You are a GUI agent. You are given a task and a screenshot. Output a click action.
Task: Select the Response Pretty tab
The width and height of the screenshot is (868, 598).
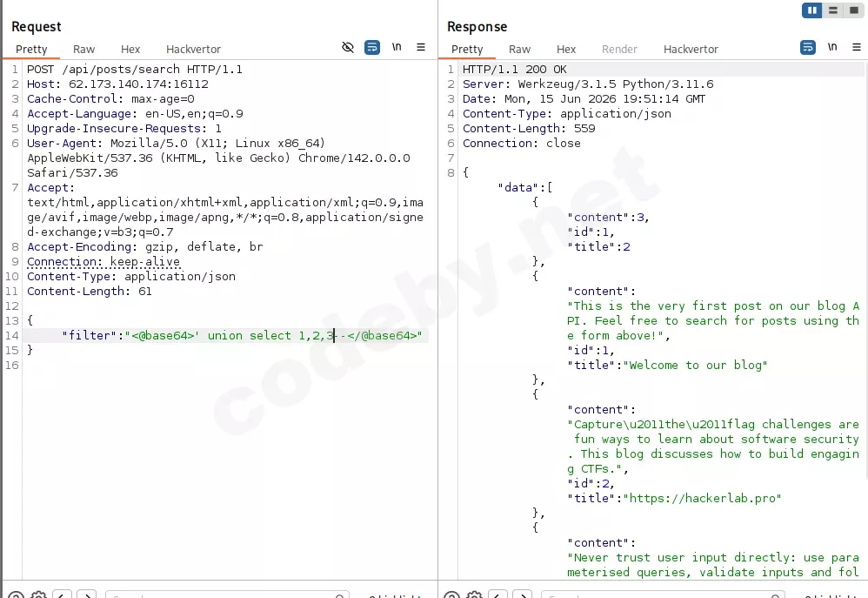click(x=467, y=50)
